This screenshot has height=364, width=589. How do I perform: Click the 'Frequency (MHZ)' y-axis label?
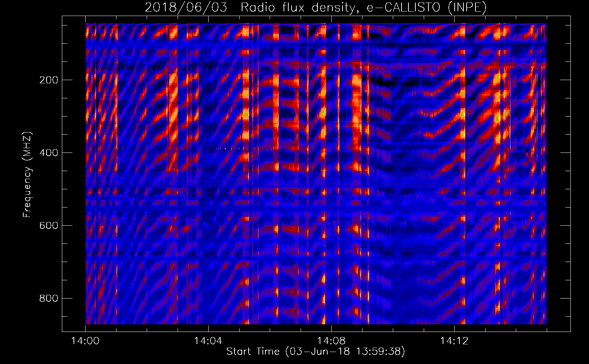pos(27,175)
